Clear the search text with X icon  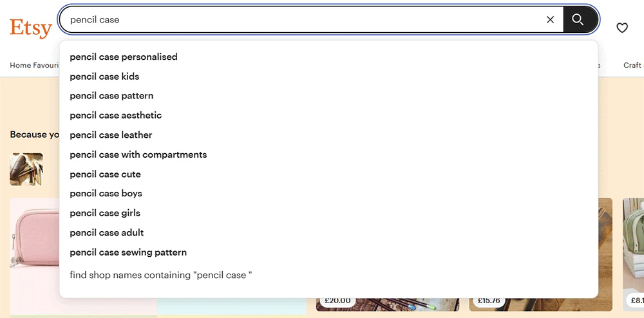[x=550, y=20]
